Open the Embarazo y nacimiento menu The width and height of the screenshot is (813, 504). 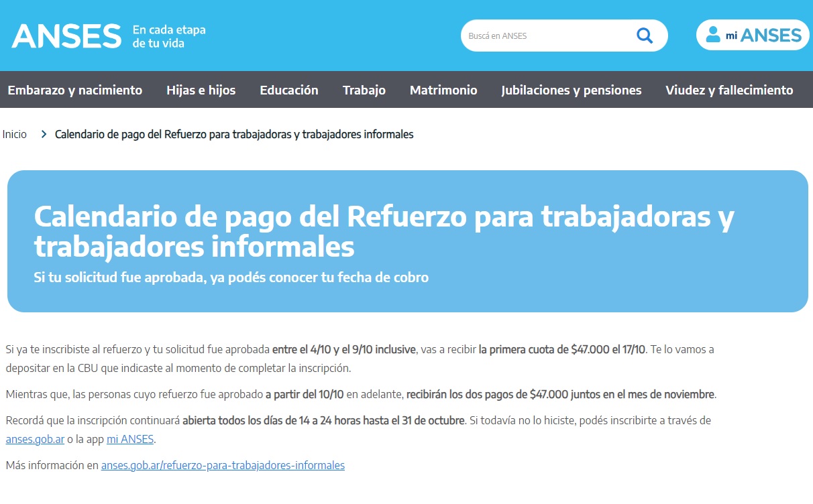pyautogui.click(x=75, y=90)
